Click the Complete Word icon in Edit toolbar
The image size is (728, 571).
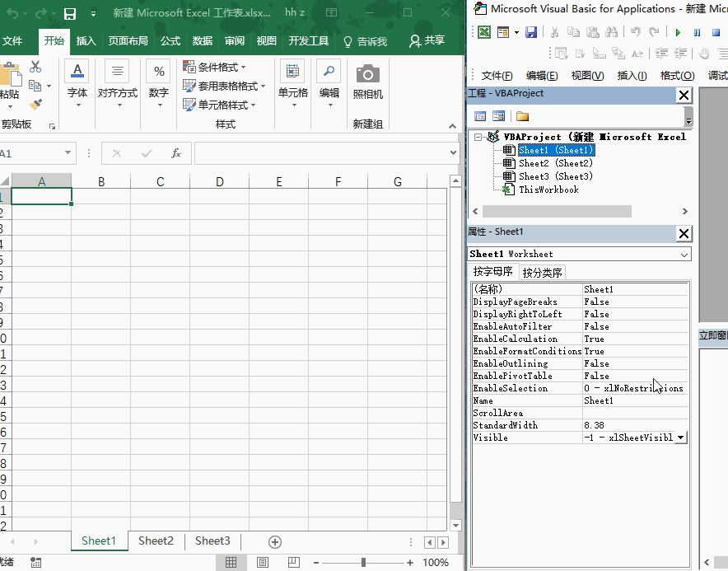point(637,54)
